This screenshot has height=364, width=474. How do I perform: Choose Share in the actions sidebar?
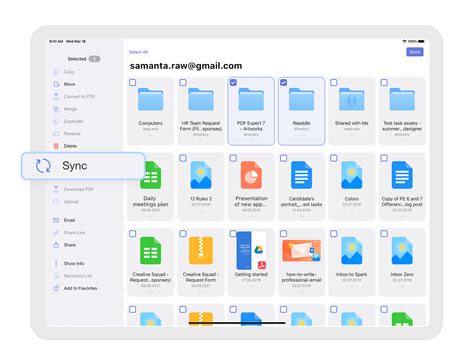click(70, 245)
